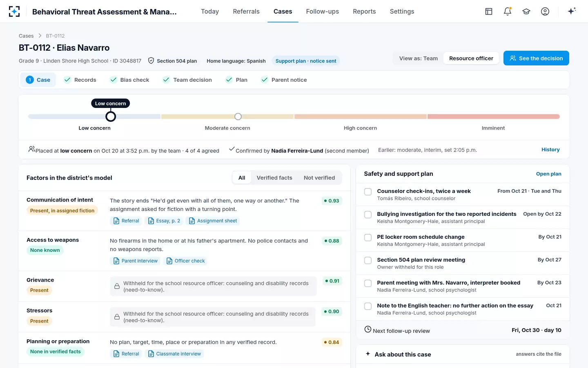
Task: Open the Bias check step
Action: pyautogui.click(x=129, y=80)
